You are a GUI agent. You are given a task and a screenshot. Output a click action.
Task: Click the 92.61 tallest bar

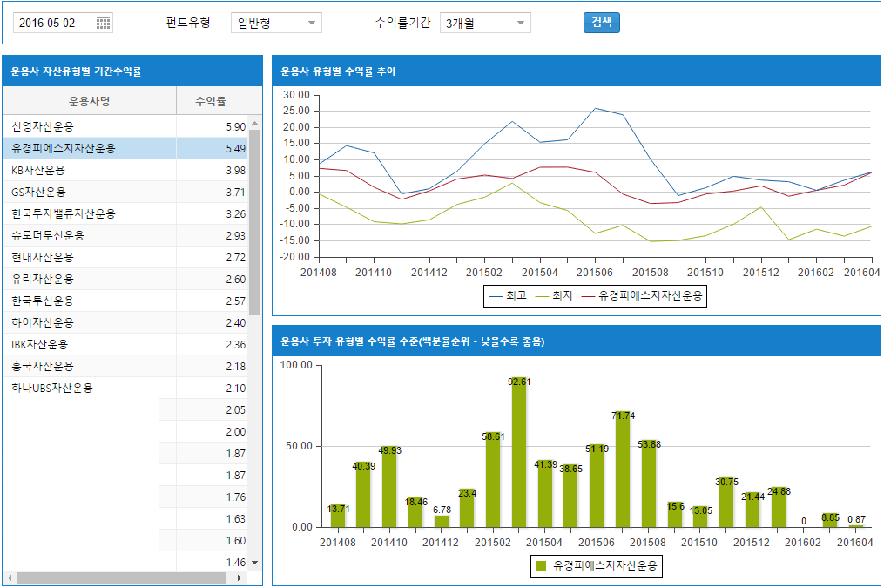click(519, 453)
